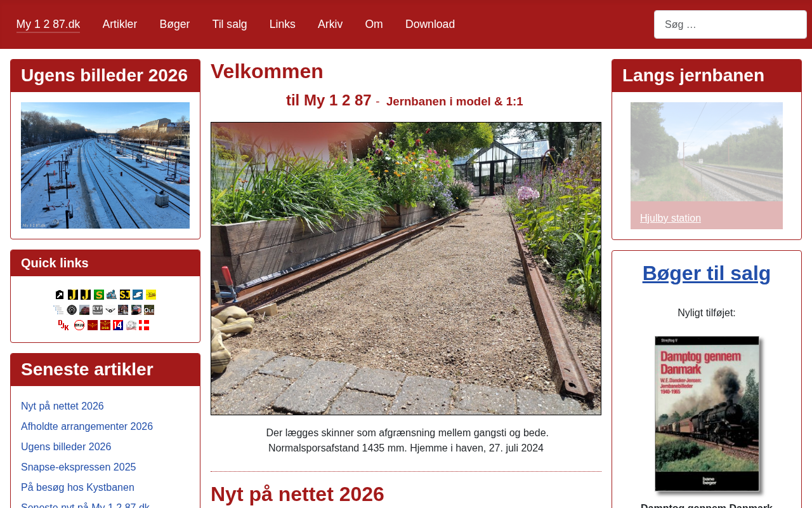
Task: Select Til salg in the navigation bar
Action: (x=230, y=24)
